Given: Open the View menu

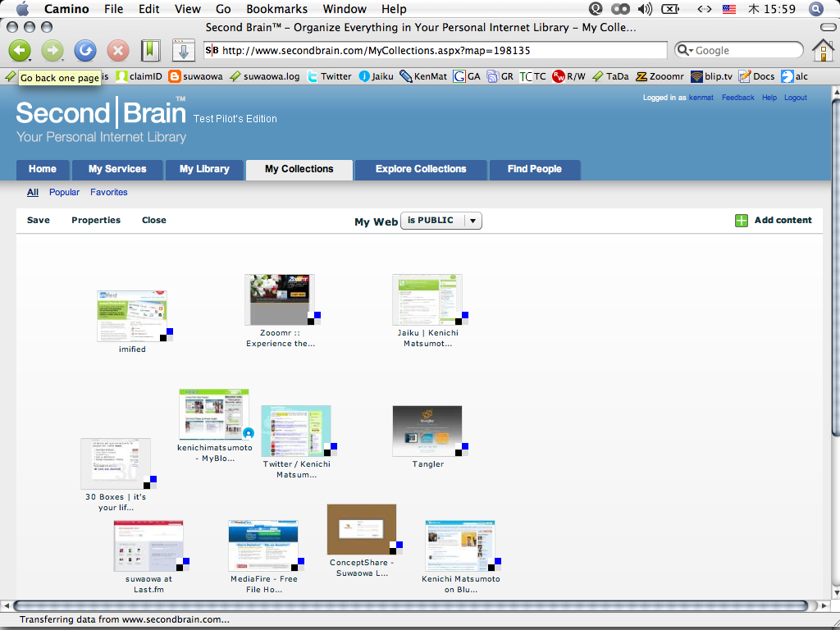Looking at the screenshot, I should coord(188,8).
